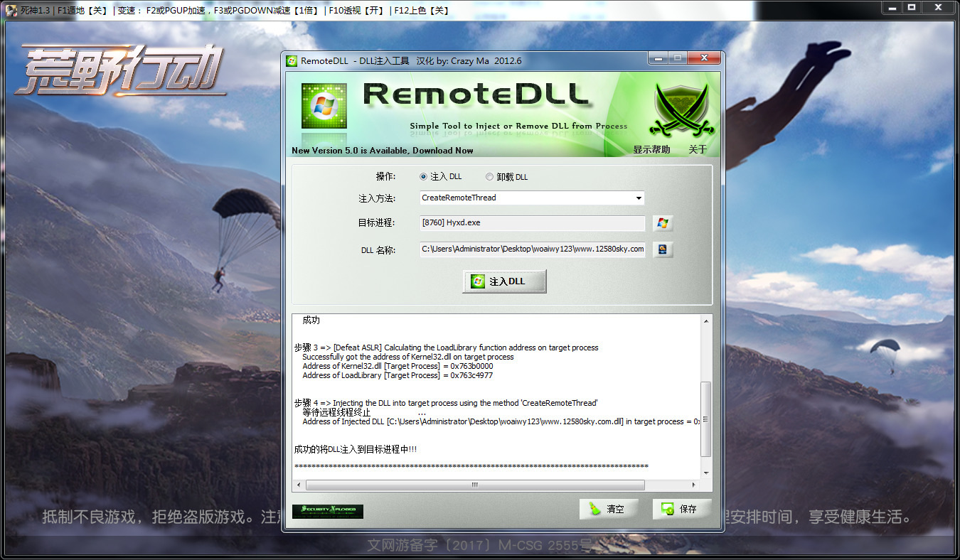Click the DLL file browse icon
The height and width of the screenshot is (560, 960).
click(x=663, y=249)
